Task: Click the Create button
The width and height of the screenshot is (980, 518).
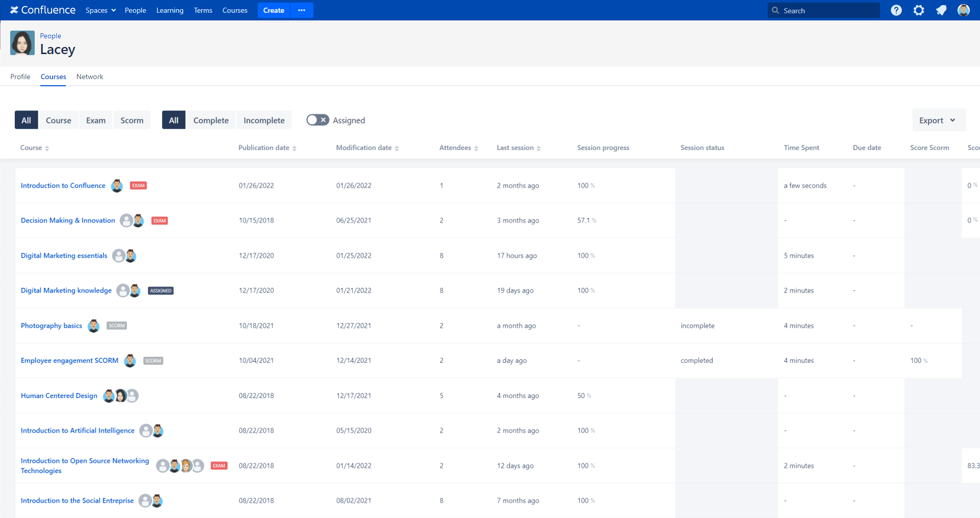Action: point(274,10)
